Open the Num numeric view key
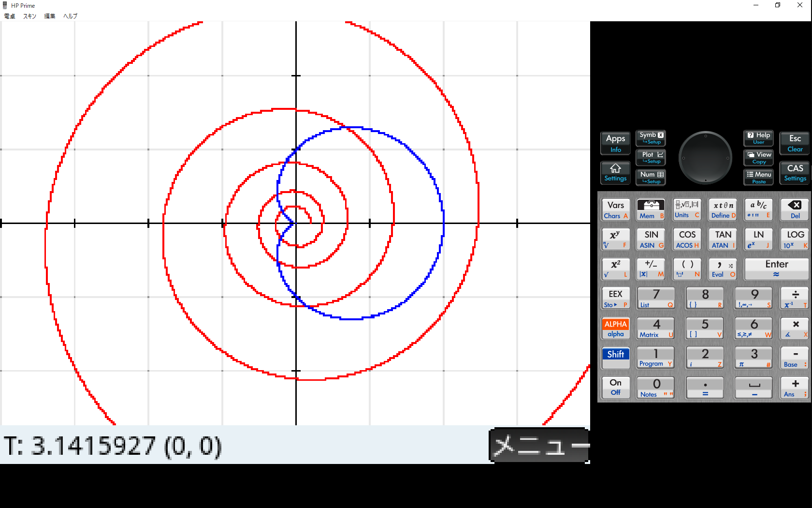Viewport: 812px width, 508px height. point(651,178)
